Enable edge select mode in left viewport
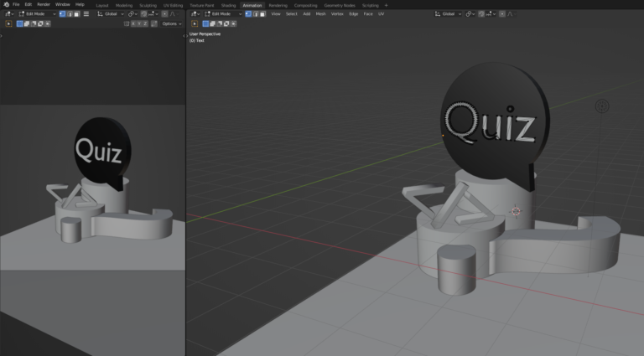 point(70,14)
